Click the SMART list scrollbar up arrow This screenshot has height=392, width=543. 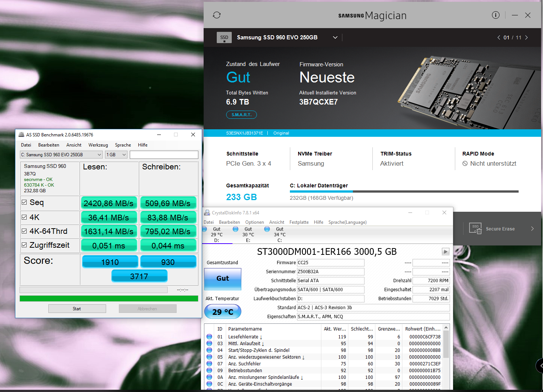446,328
